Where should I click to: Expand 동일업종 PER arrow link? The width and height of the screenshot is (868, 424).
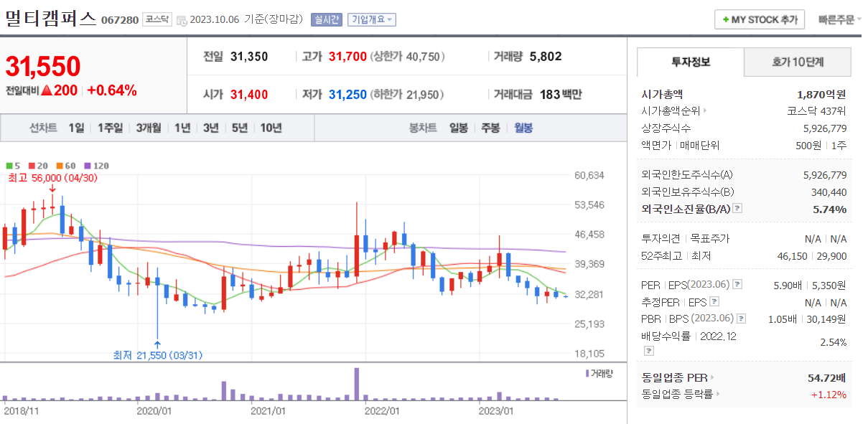click(712, 377)
